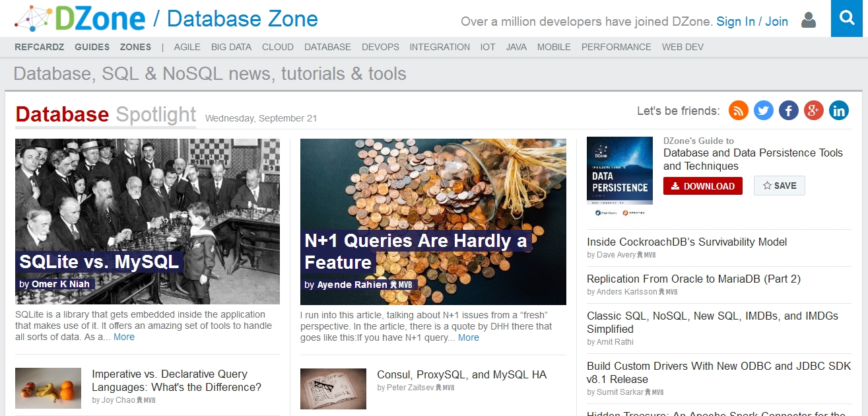Open Imperative vs. Declarative Query Languages article
This screenshot has width=868, height=416.
point(177,380)
